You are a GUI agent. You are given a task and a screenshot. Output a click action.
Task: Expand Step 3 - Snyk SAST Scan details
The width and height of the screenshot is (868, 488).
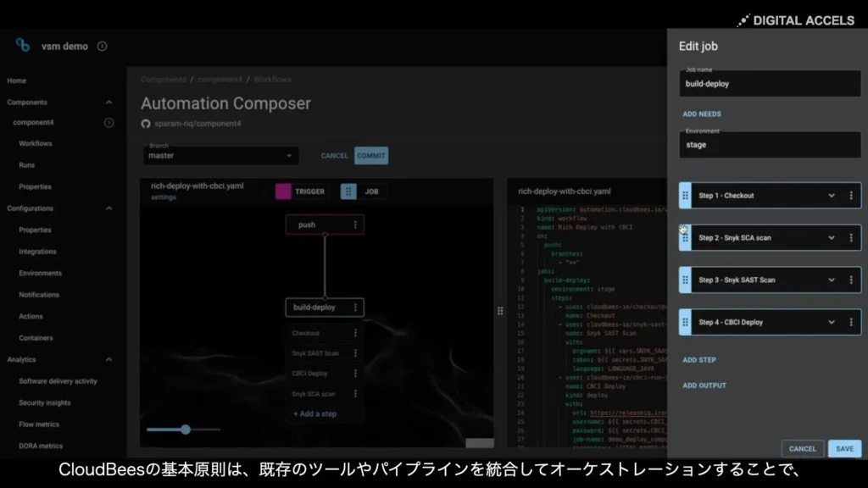coord(832,280)
